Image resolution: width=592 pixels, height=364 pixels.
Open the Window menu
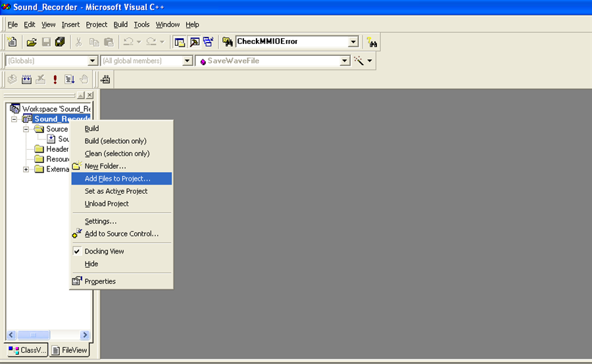[168, 24]
